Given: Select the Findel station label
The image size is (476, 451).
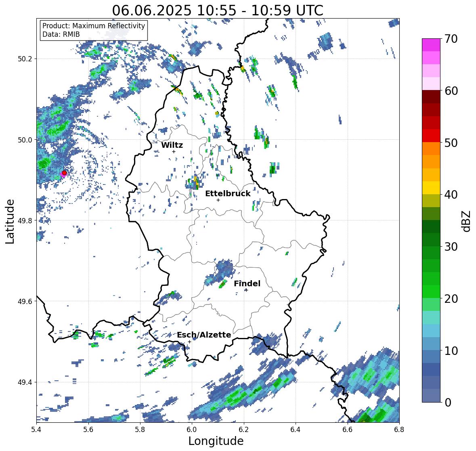Looking at the screenshot, I should [247, 283].
